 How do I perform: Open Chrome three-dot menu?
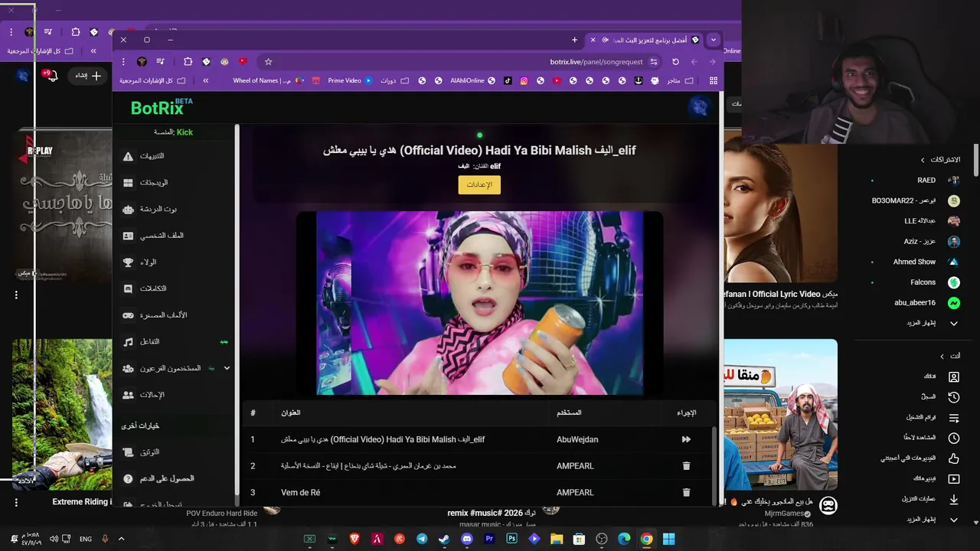[123, 62]
